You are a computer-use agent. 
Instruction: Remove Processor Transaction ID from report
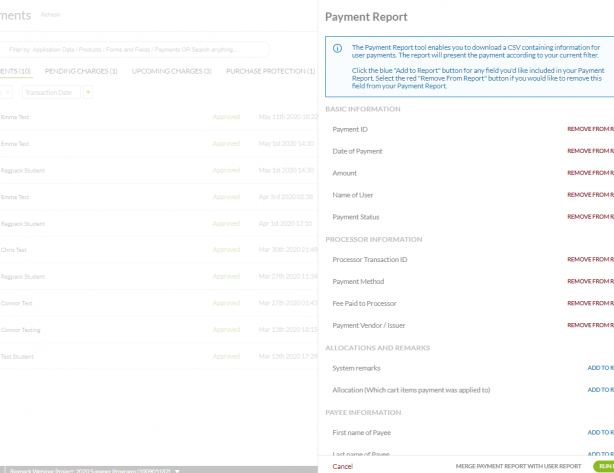tap(590, 260)
